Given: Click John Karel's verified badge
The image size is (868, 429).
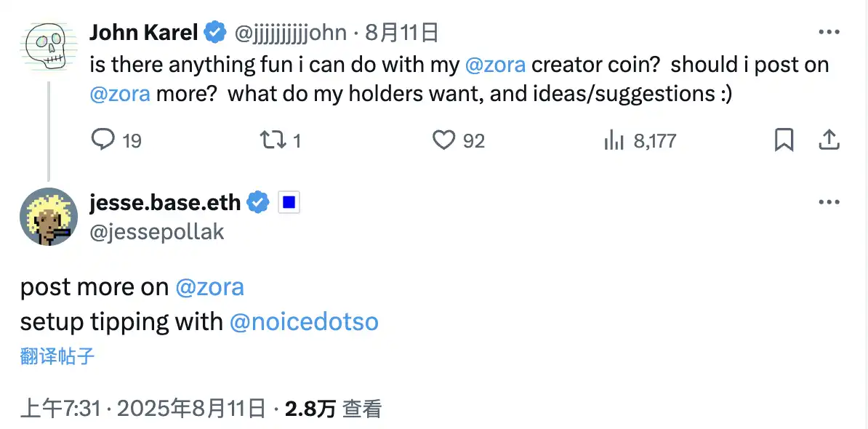Looking at the screenshot, I should click(x=214, y=32).
